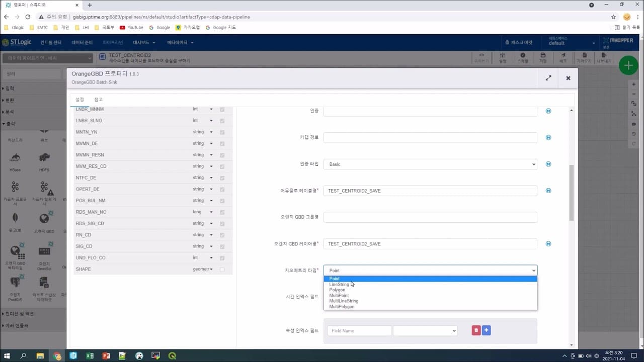
Task: Open Excel from the Windows taskbar
Action: click(90, 356)
